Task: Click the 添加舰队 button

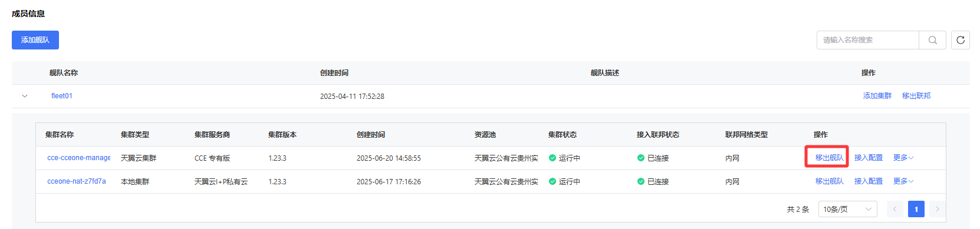Action: [x=35, y=40]
